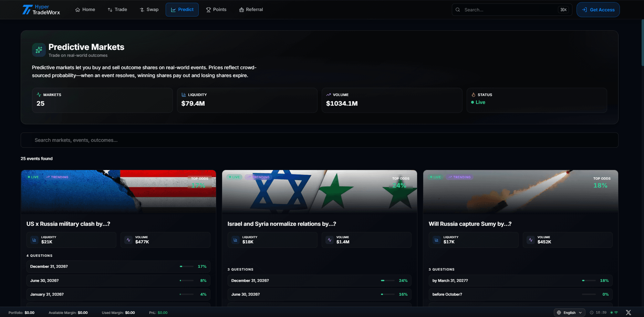Toggle the LIVE indicator on the Sumy card
This screenshot has height=317, width=644.
(x=435, y=177)
